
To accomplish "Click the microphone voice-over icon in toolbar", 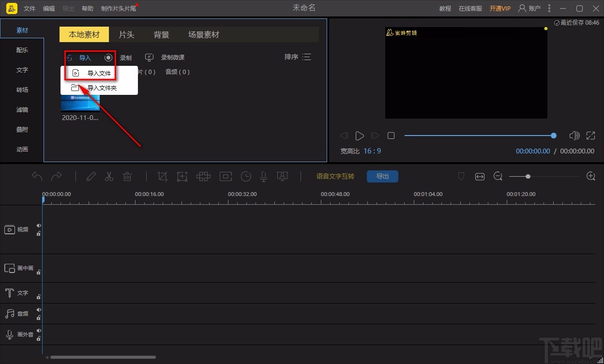I will pyautogui.click(x=264, y=177).
